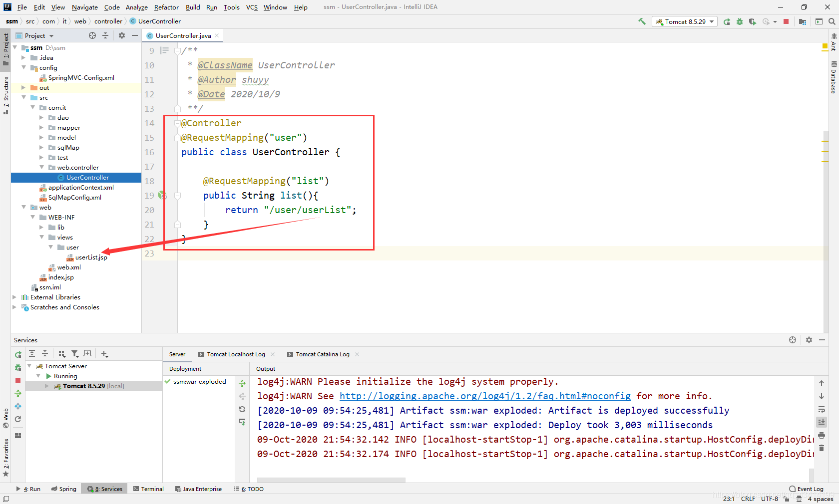839x504 pixels.
Task: Expand External Libraries node
Action: [x=14, y=297]
